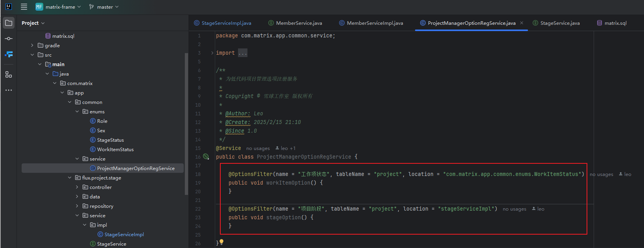The width and height of the screenshot is (644, 248).
Task: Click the yellow lightbulb intention icon
Action: 221,242
